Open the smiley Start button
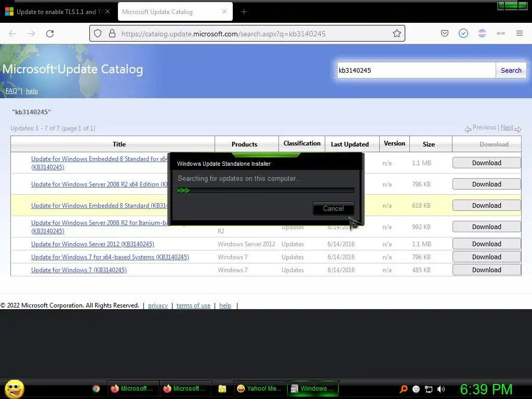Viewport: 532px width, 399px height. click(14, 389)
